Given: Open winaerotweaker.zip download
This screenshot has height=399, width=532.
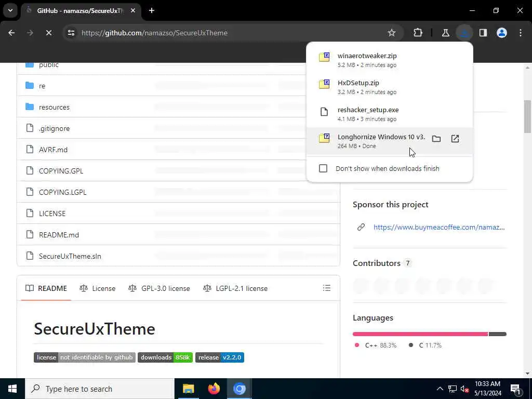Looking at the screenshot, I should click(390, 60).
